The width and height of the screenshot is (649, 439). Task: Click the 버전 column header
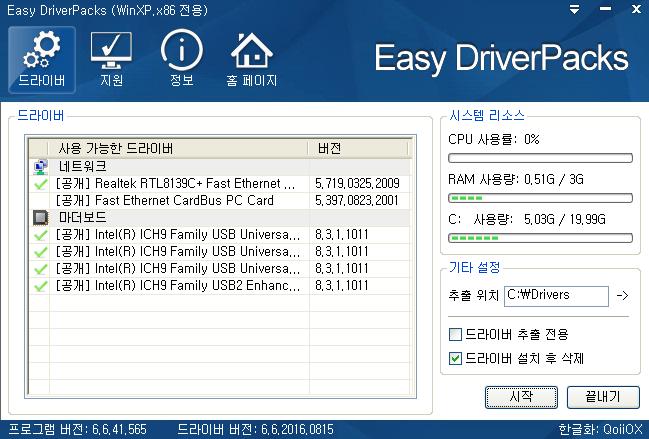pos(358,149)
